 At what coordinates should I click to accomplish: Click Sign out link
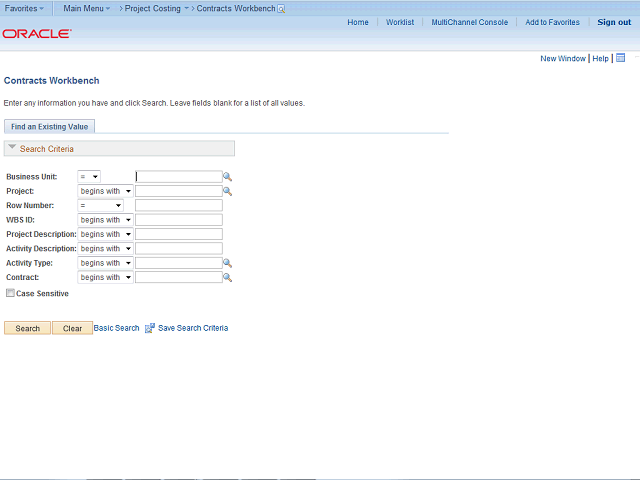614,22
